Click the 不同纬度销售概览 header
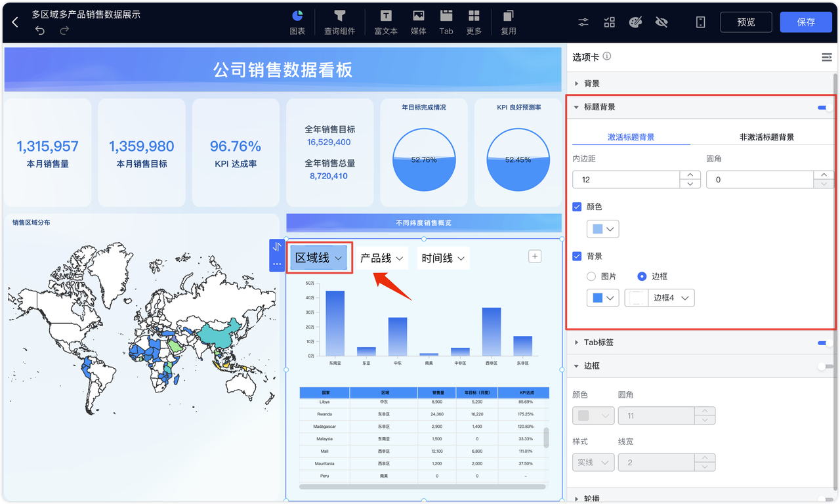The image size is (840, 504). tap(424, 222)
